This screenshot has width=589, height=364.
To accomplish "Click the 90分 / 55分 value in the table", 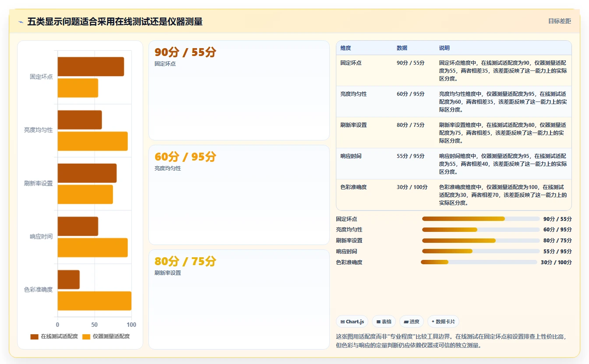I will (x=411, y=63).
